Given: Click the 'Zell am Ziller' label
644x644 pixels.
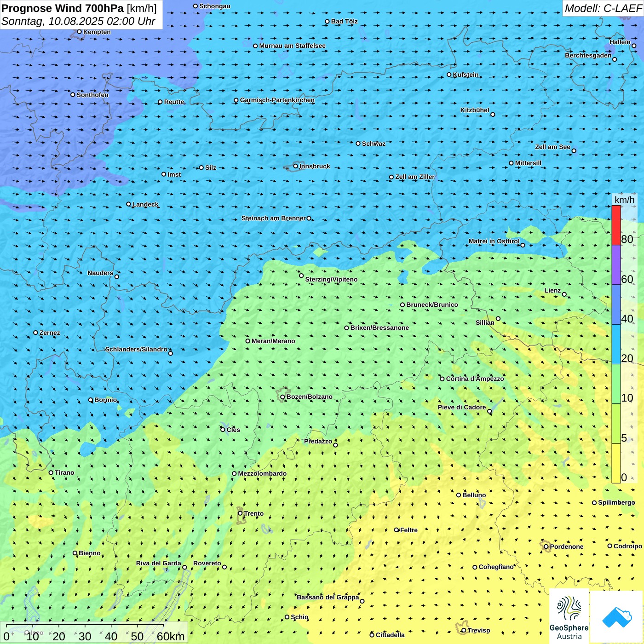Looking at the screenshot, I should tap(415, 177).
